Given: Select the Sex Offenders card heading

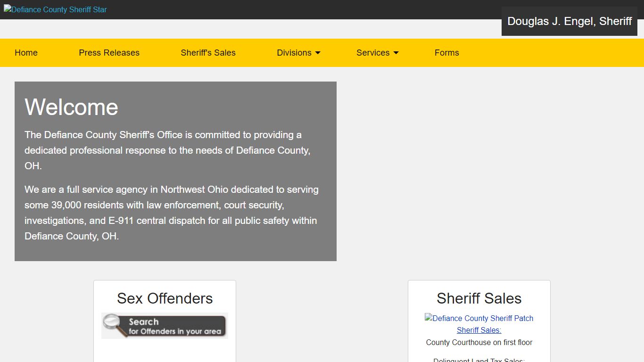Looking at the screenshot, I should tap(165, 298).
